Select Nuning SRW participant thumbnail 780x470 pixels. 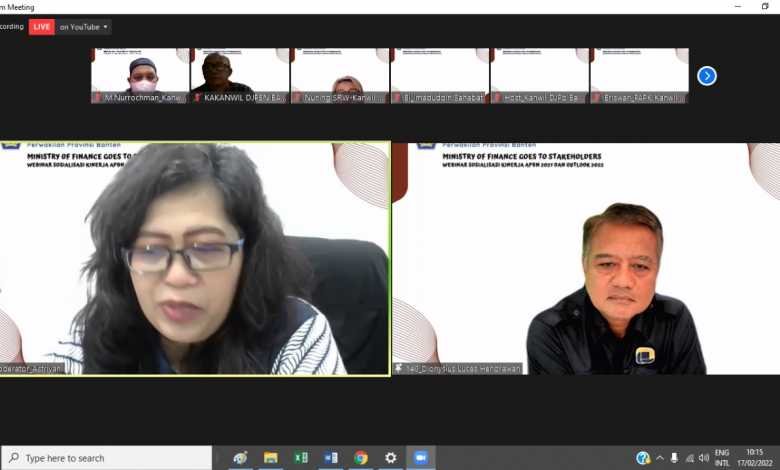coord(340,75)
